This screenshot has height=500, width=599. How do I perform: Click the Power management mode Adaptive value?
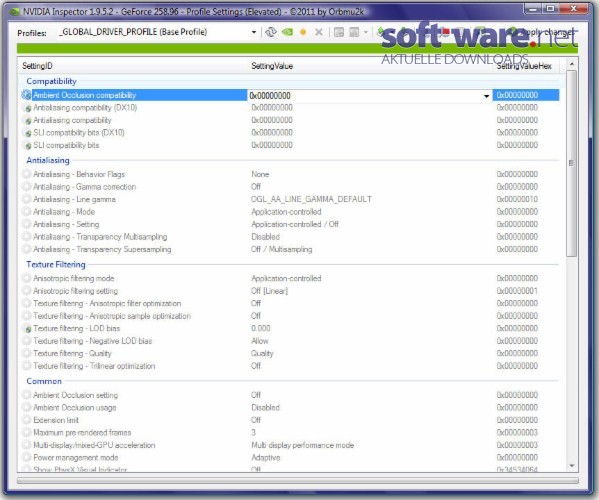(x=266, y=457)
